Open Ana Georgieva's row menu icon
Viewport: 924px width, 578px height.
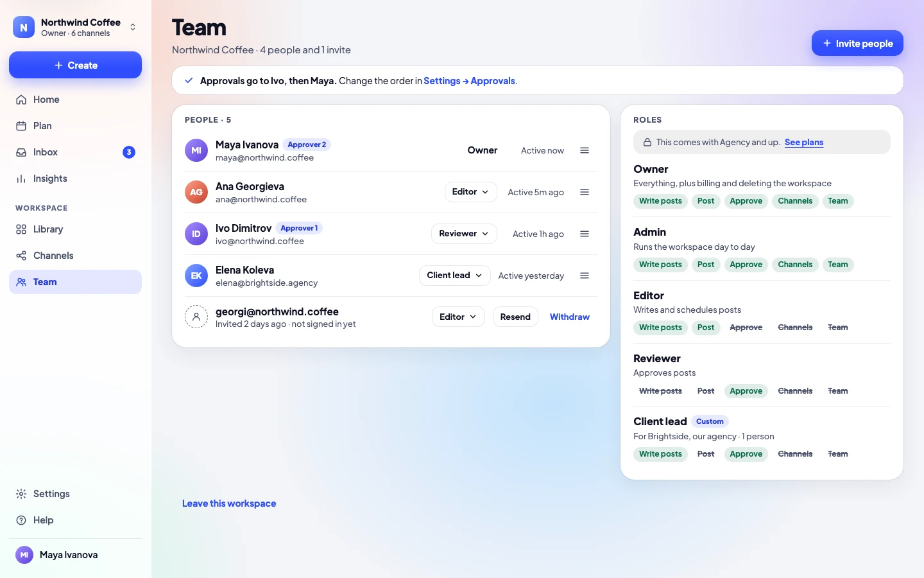(x=585, y=192)
